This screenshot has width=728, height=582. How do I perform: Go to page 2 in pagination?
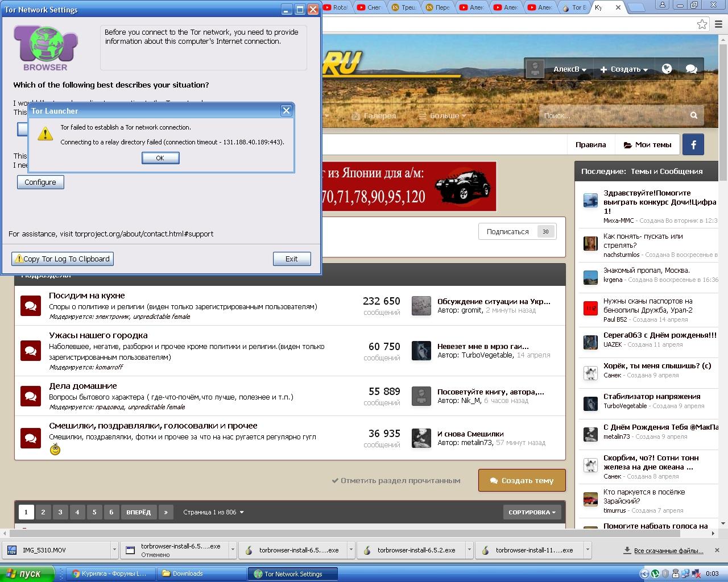(43, 512)
